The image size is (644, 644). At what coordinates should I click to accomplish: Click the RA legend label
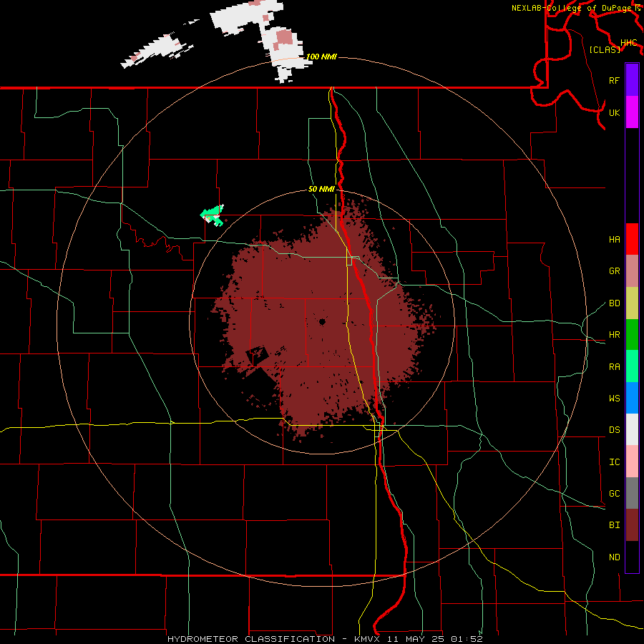614,366
